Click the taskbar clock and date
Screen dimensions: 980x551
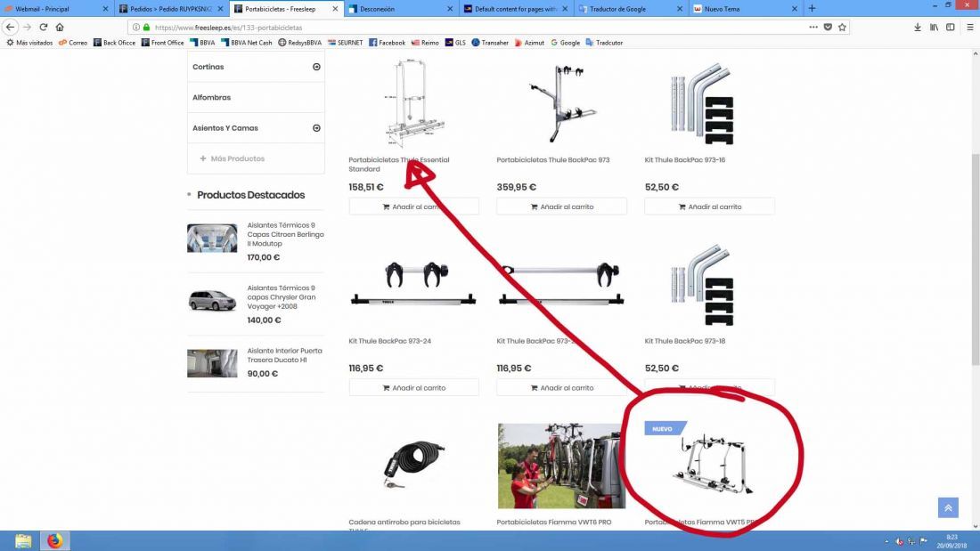click(951, 541)
